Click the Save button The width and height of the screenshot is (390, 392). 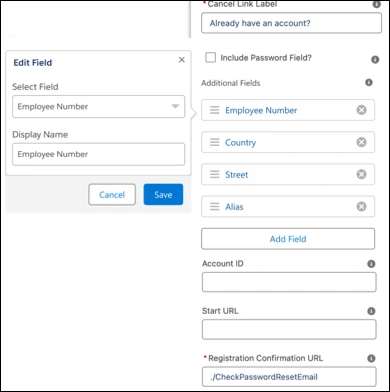tap(163, 195)
